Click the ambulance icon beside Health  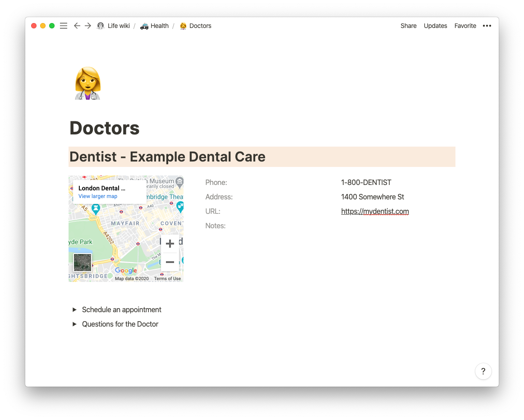click(x=144, y=26)
